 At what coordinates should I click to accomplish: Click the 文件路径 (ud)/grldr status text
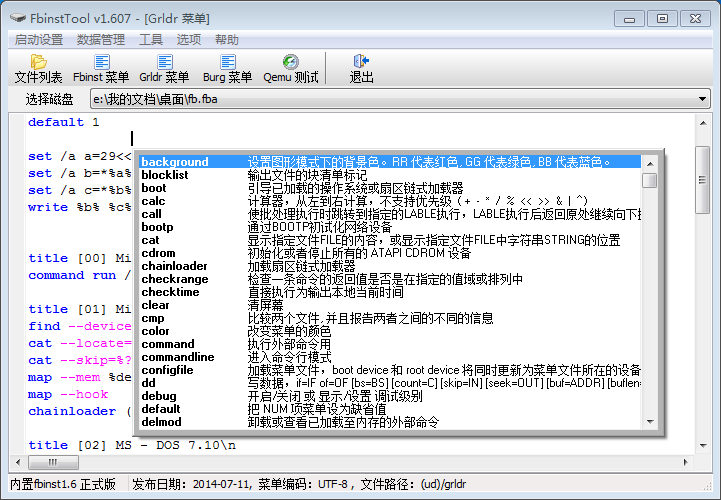click(413, 484)
